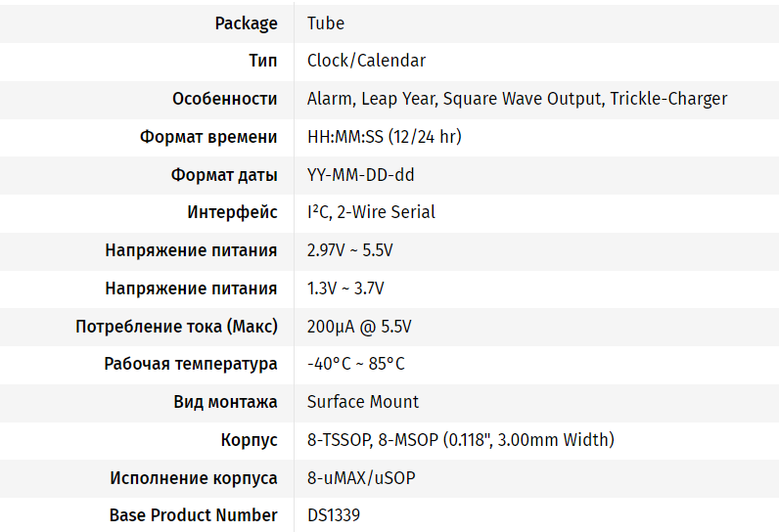This screenshot has height=532, width=779.
Task: Click the 1.3V ~ 3.7V voltage value
Action: tap(345, 288)
